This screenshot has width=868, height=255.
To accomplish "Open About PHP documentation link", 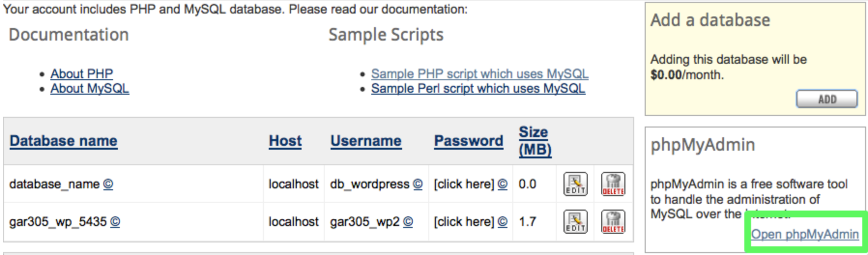I will (x=82, y=74).
